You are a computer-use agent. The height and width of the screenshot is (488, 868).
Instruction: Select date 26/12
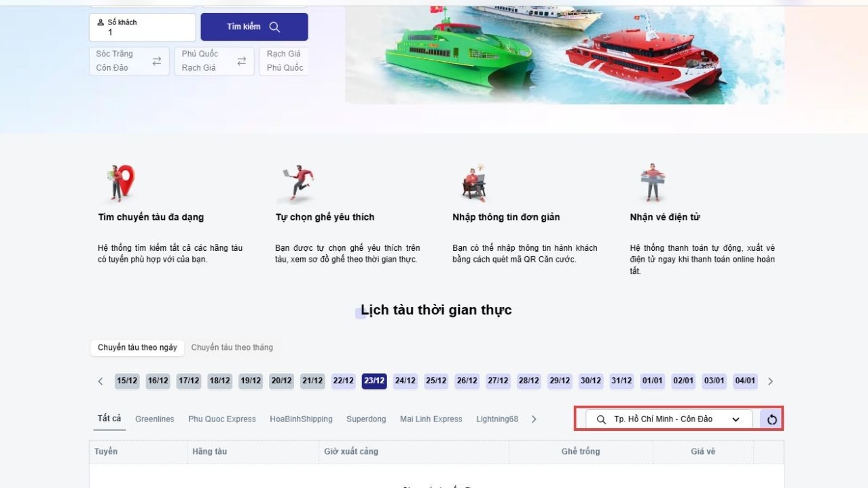coord(467,381)
